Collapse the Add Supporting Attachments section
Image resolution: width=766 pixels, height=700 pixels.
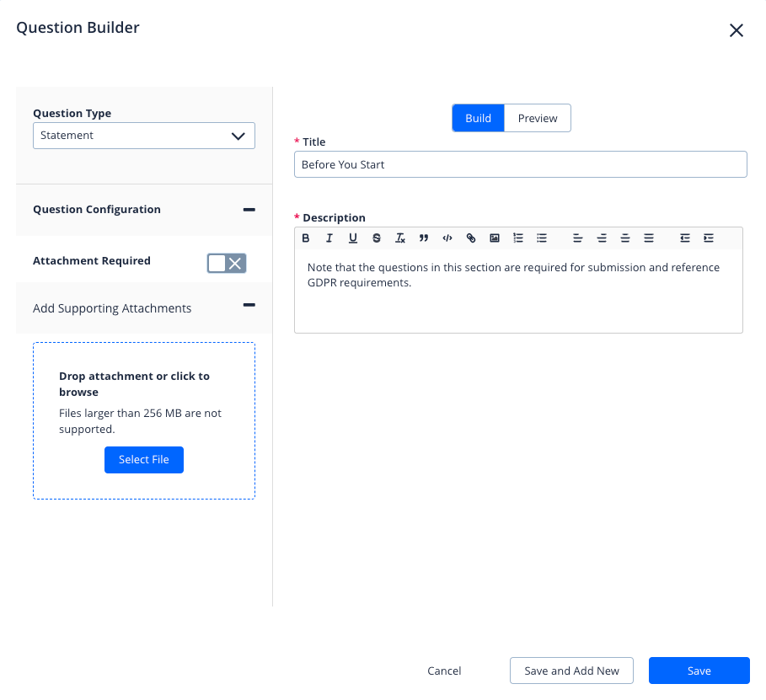[249, 305]
